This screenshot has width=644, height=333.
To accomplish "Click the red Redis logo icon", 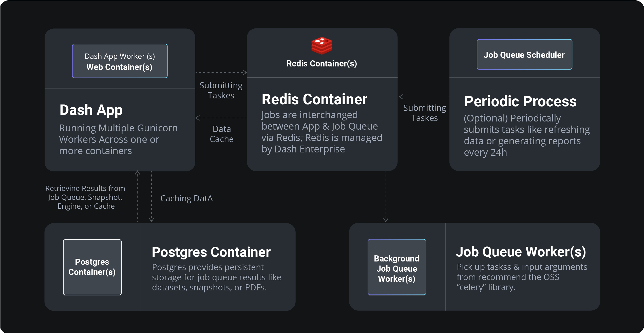I will click(322, 46).
